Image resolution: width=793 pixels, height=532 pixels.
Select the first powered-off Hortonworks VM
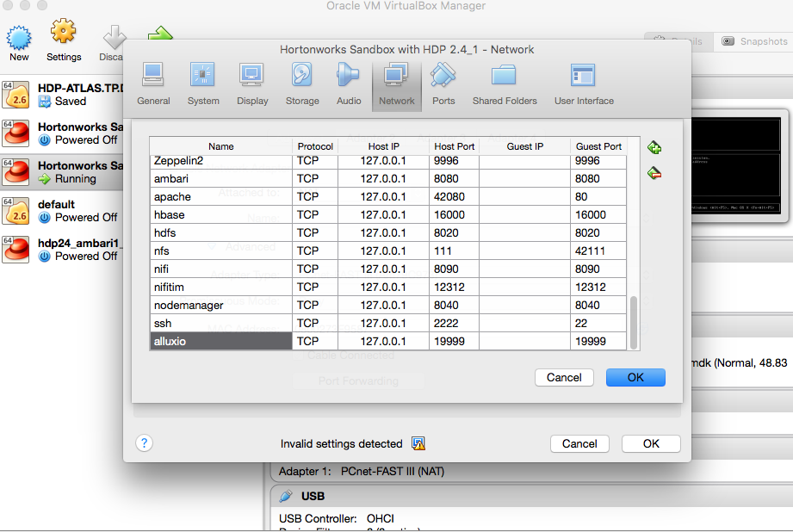[x=62, y=133]
